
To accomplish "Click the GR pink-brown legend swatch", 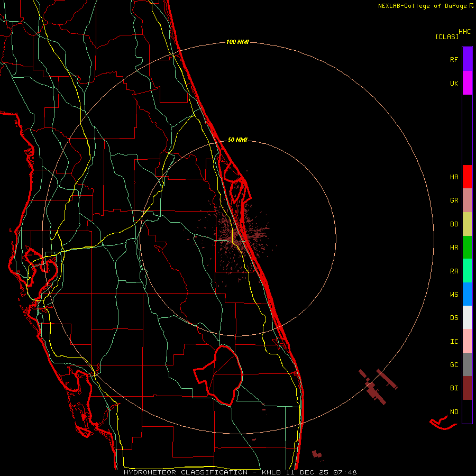I will click(467, 200).
